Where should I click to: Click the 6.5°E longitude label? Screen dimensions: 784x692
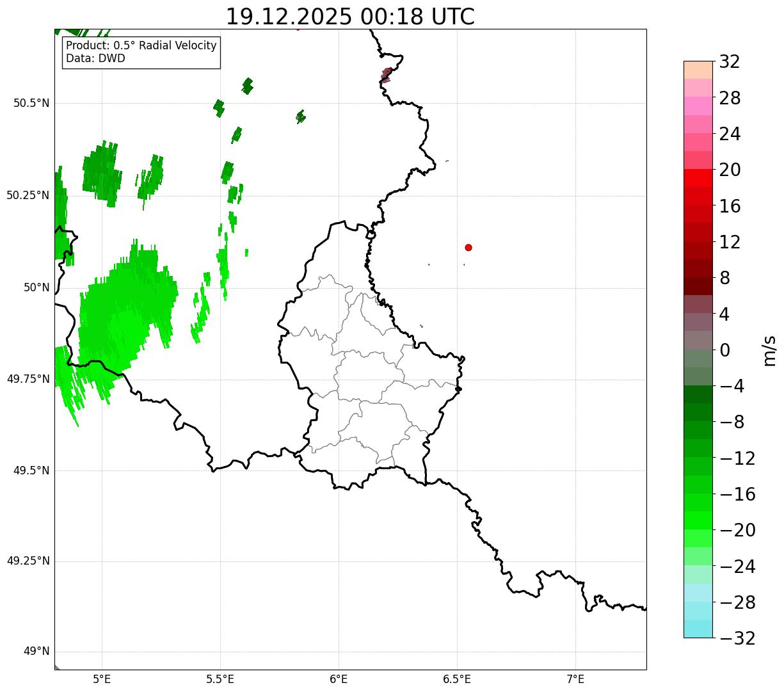457,679
